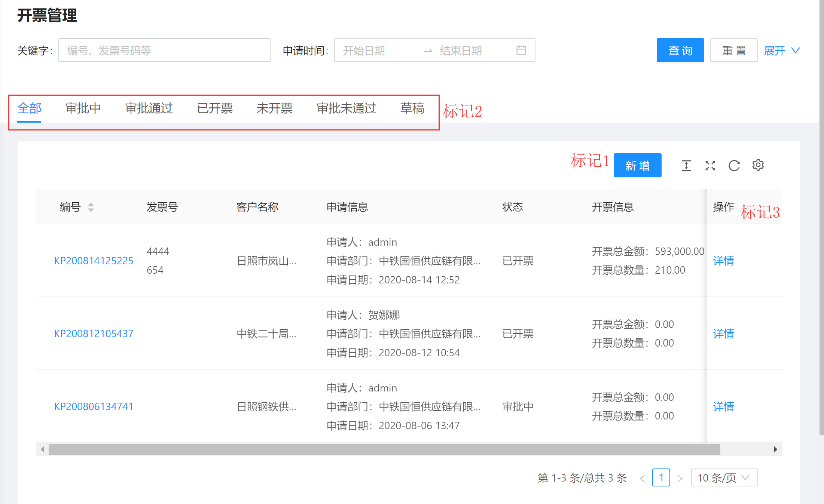The image size is (824, 504).
Task: Open 详情 for KP200806134741 row
Action: tap(723, 406)
